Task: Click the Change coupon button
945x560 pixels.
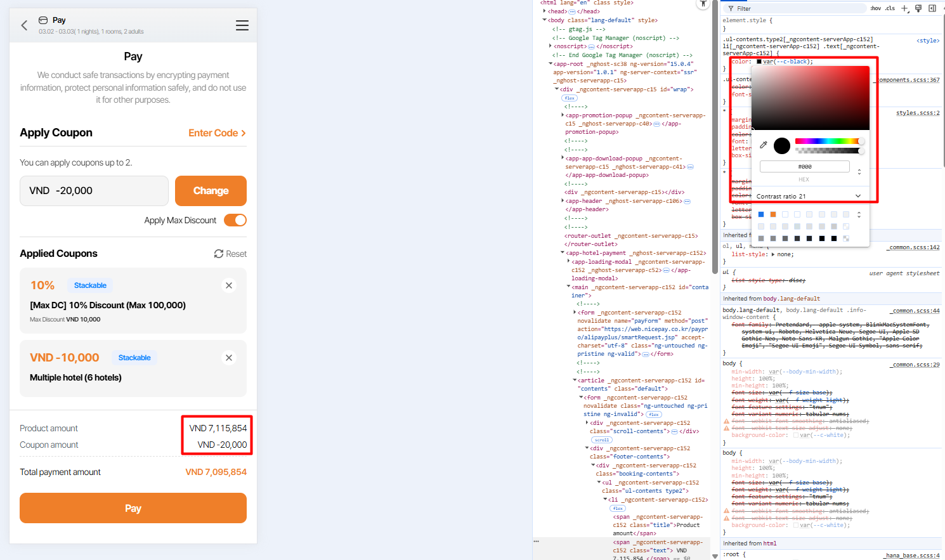Action: coord(211,191)
